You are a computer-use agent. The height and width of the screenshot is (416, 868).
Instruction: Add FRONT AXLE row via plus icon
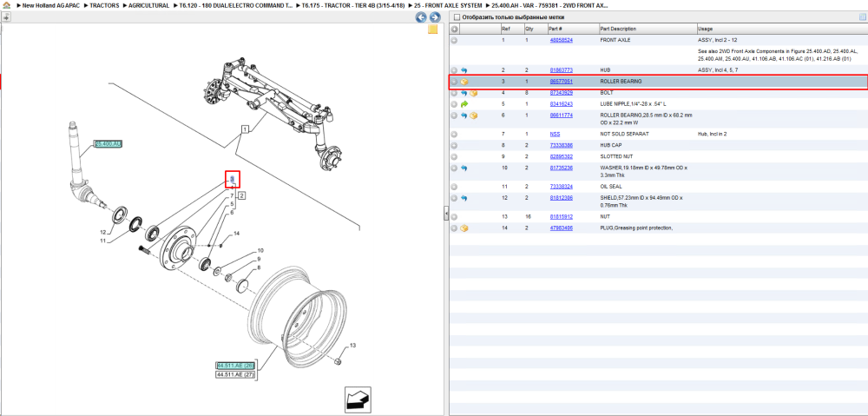click(454, 41)
